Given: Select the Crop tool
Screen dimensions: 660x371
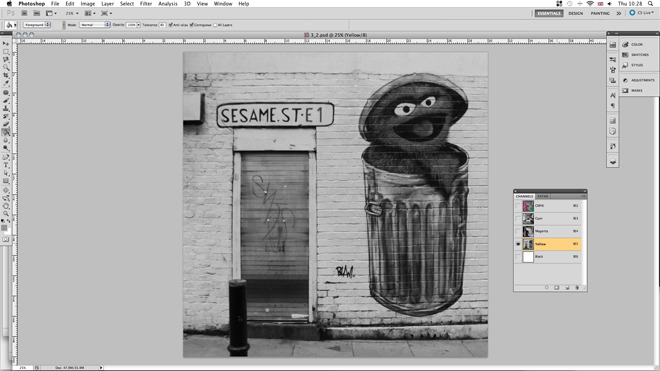Looking at the screenshot, I should click(6, 75).
